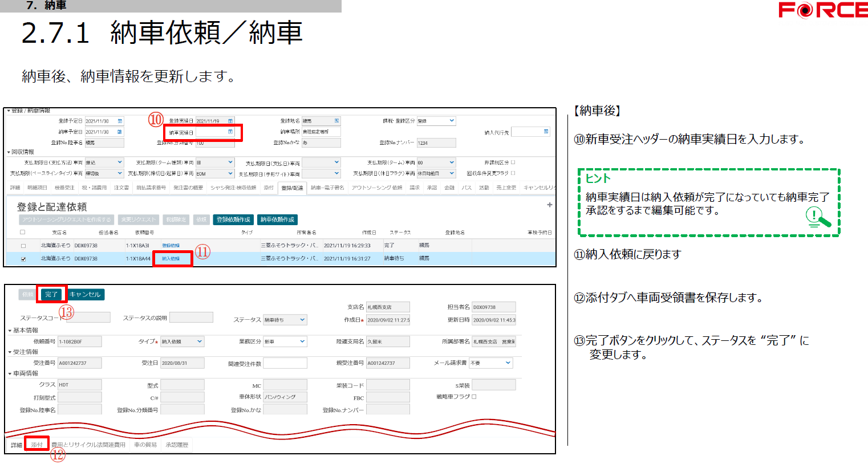Image resolution: width=868 pixels, height=468 pixels.
Task: Open the 納入依頼 link in the list
Action: 171,259
